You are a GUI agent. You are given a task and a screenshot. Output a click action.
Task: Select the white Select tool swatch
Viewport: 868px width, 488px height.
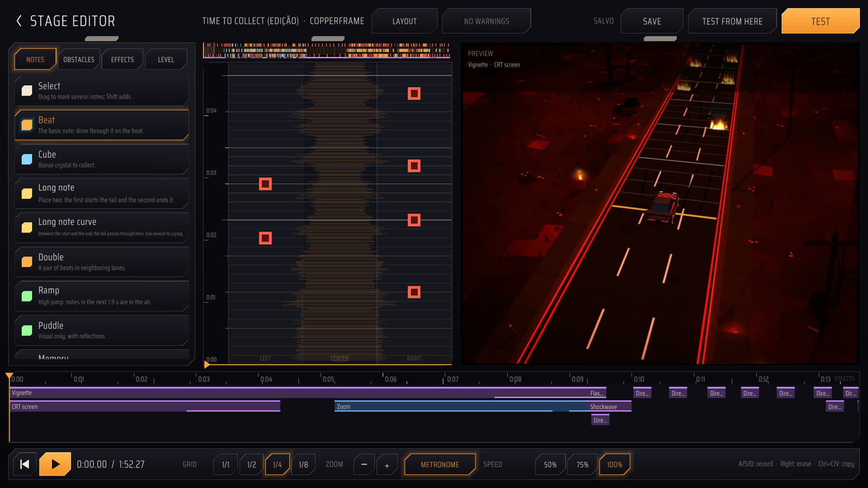tap(27, 91)
